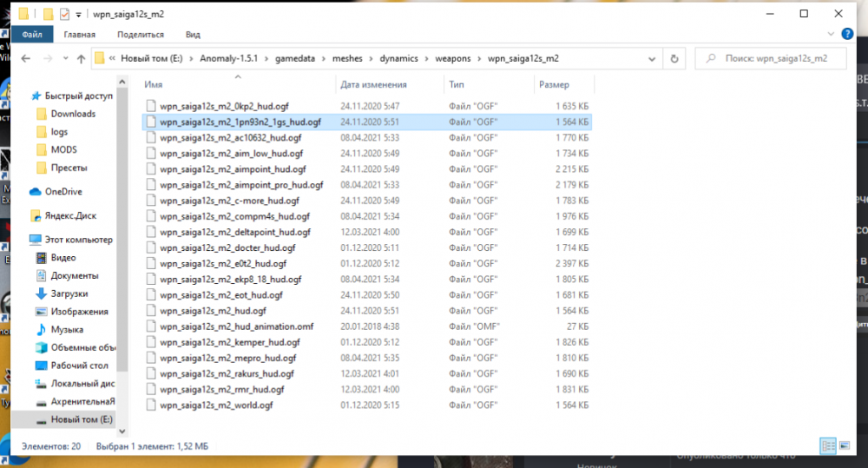Click Anomaly-1.5.1 in address breadcrumb
Image resolution: width=868 pixels, height=468 pixels.
pos(228,58)
